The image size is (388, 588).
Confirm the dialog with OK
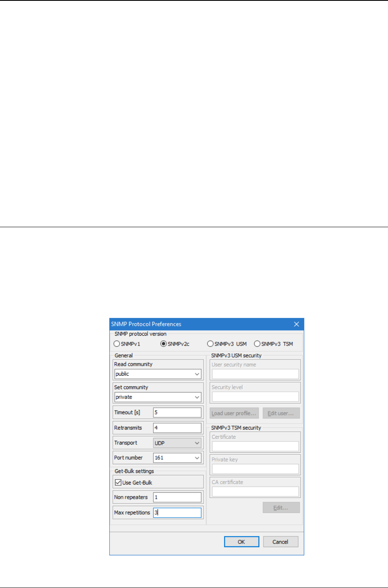click(242, 542)
